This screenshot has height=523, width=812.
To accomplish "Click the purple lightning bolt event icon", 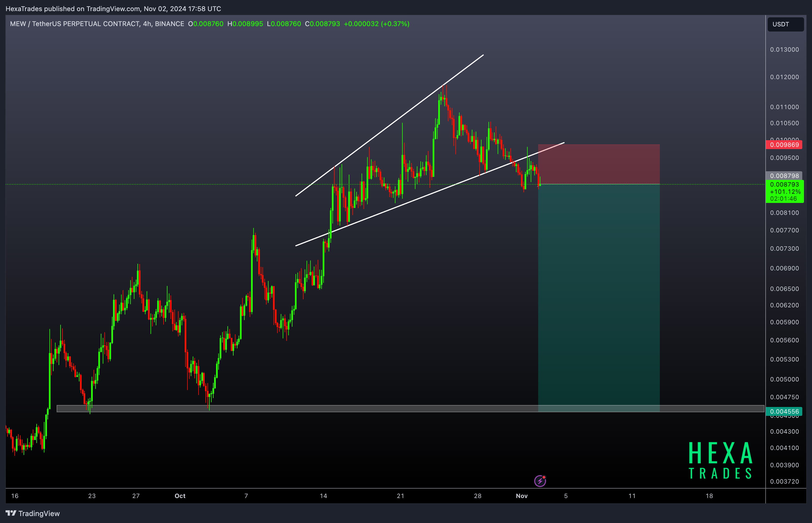I will [540, 481].
